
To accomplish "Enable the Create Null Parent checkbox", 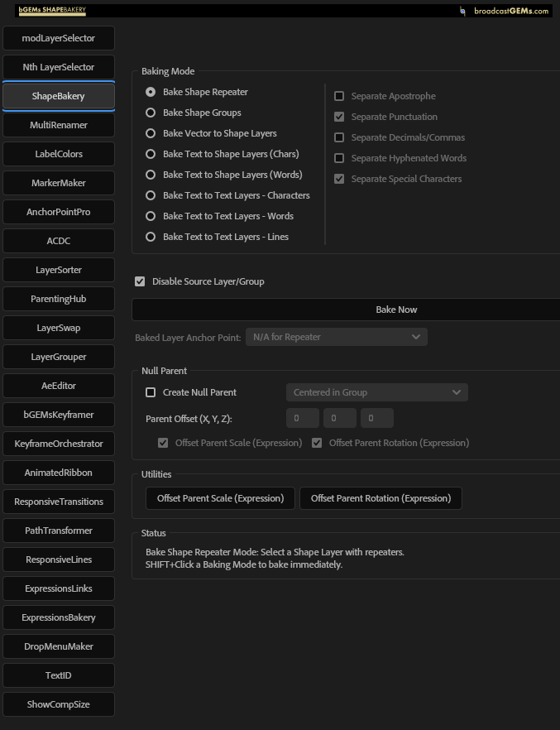I will click(x=151, y=392).
